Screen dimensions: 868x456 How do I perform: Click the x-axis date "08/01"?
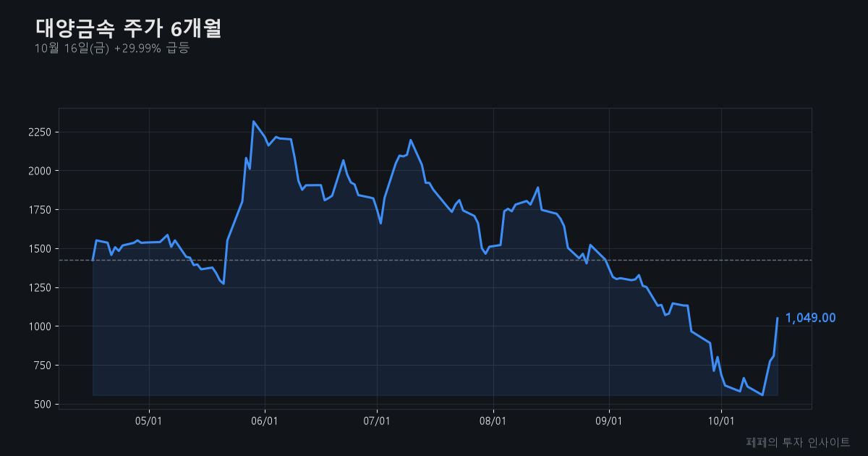click(x=493, y=421)
